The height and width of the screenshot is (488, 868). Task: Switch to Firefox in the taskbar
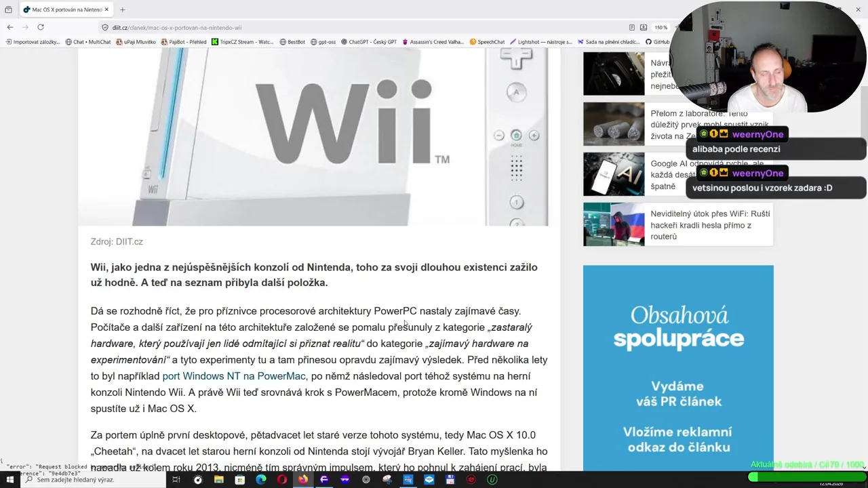tap(302, 480)
